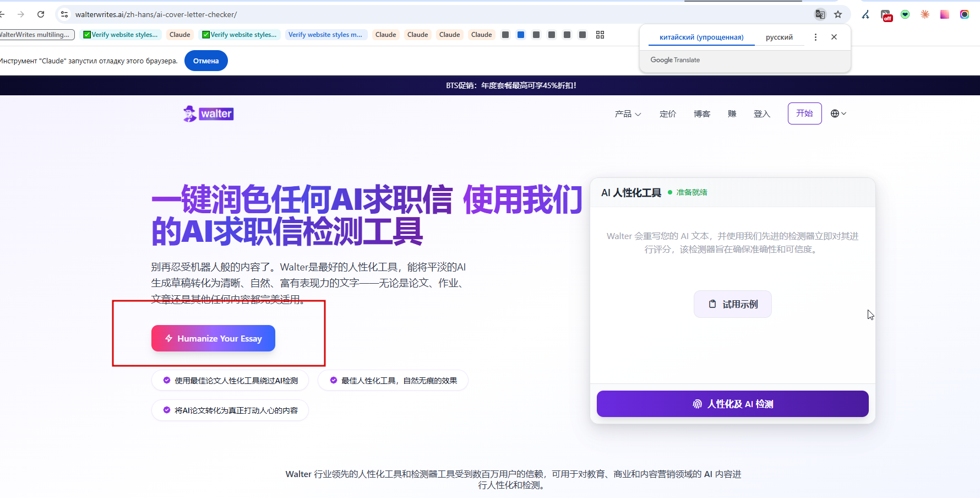This screenshot has height=498, width=980.
Task: Click Humanize Your Essay button
Action: pyautogui.click(x=213, y=338)
